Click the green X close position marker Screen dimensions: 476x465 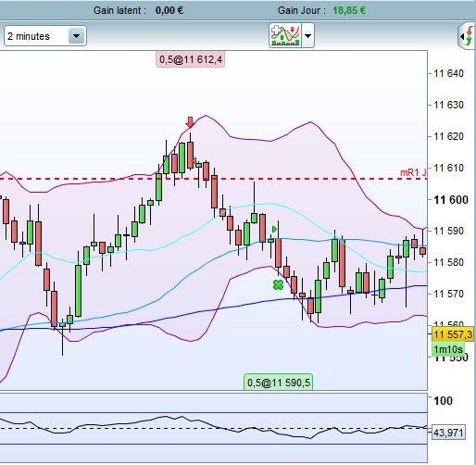(278, 284)
